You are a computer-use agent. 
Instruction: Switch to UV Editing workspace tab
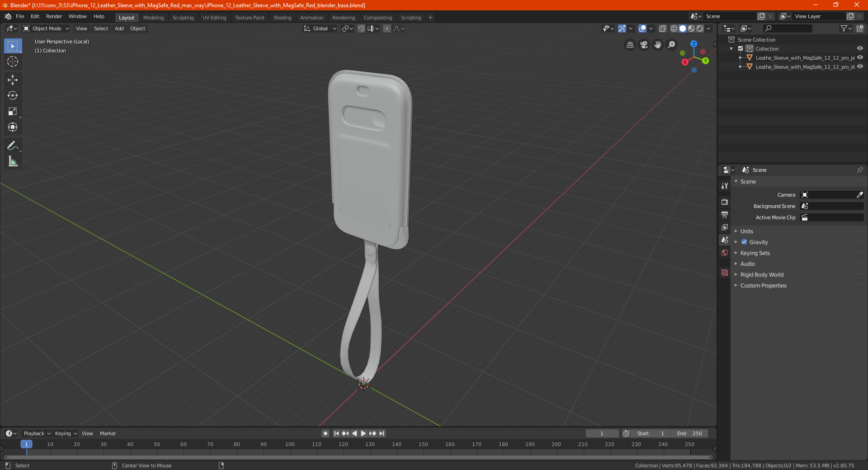click(x=214, y=18)
